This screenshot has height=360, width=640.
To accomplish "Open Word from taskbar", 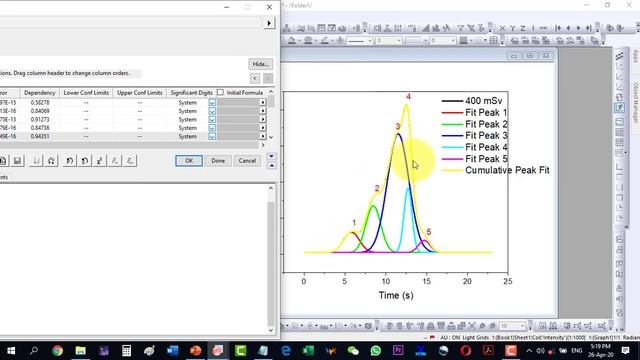I will click(173, 351).
